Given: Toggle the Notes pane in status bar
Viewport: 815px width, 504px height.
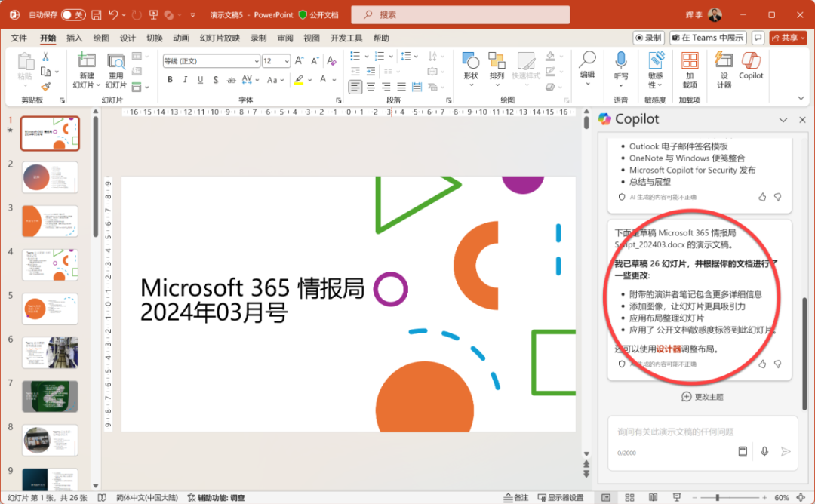Looking at the screenshot, I should 515,498.
